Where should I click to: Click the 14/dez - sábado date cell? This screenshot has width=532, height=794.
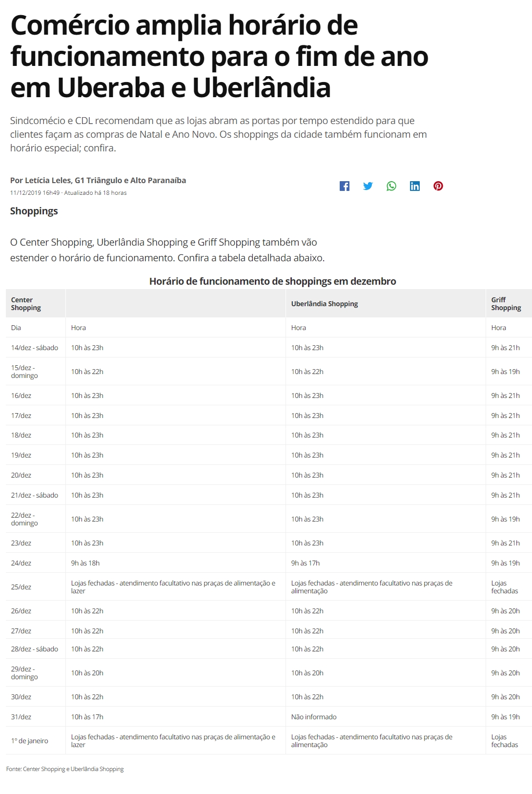[x=35, y=348]
